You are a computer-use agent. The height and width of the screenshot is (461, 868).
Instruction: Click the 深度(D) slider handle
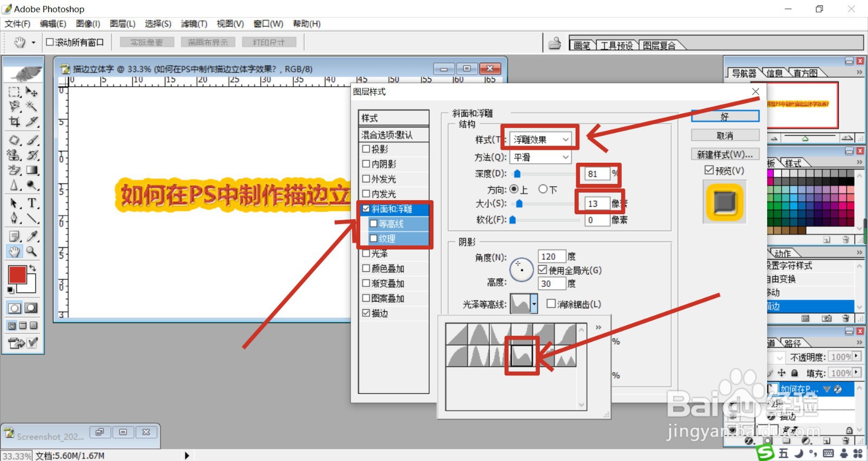coord(517,174)
